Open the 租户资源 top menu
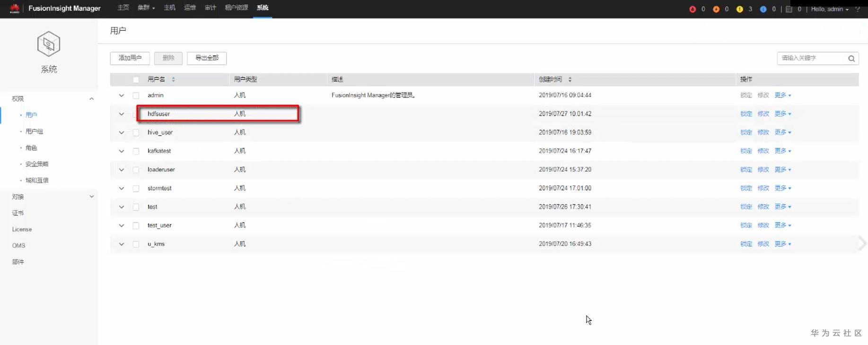Image resolution: width=868 pixels, height=345 pixels. (x=237, y=8)
